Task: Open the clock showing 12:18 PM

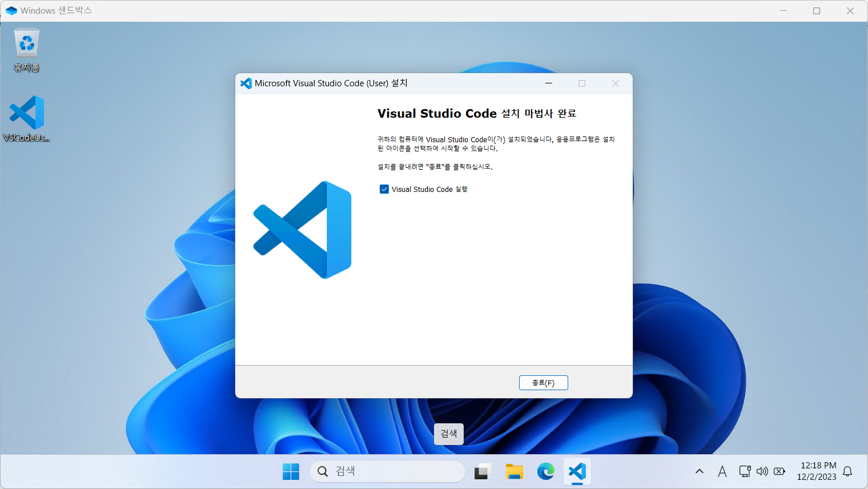Action: 817,471
